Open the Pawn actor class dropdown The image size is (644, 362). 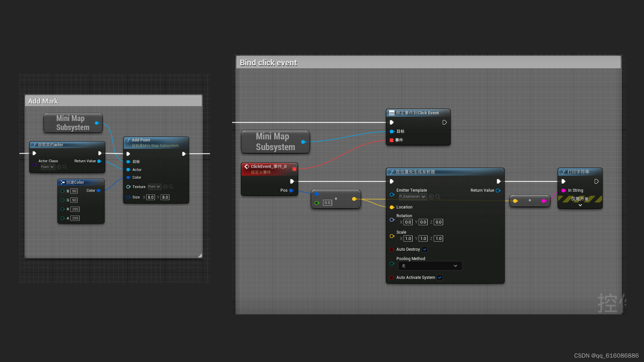[48, 167]
